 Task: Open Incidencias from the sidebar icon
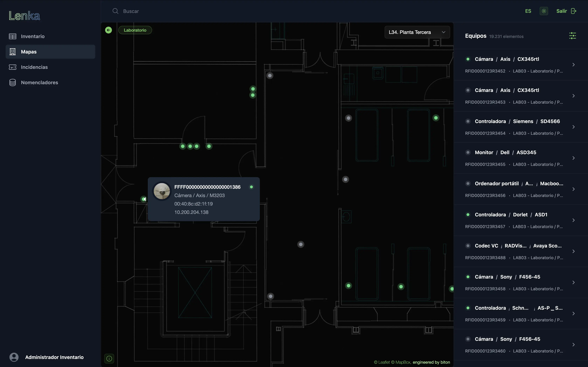(x=13, y=67)
